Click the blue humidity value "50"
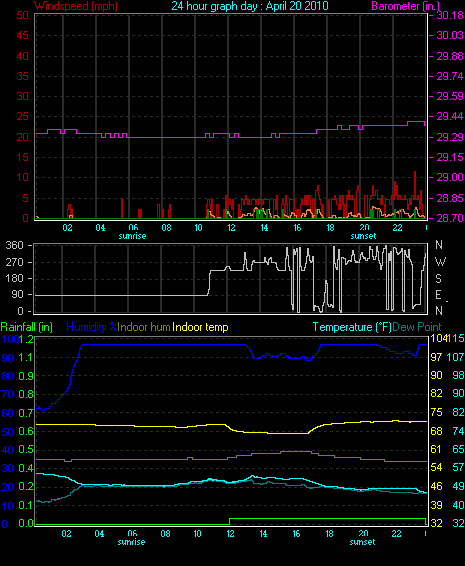The height and width of the screenshot is (566, 465). [x=8, y=432]
